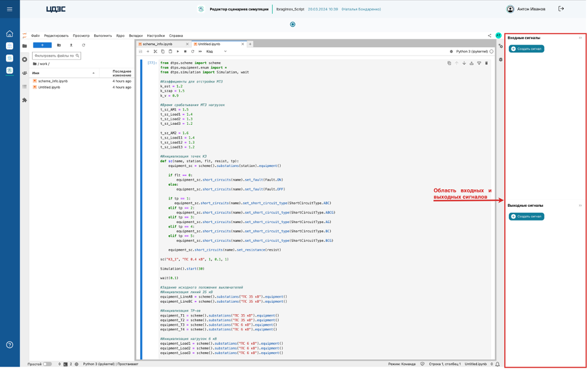Click the blue new launcher plus button
The image size is (588, 369).
point(42,45)
